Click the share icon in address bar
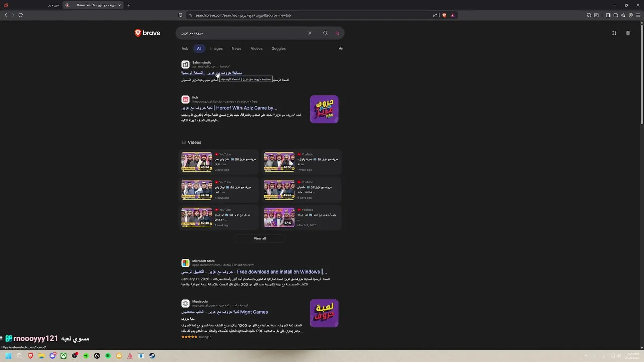This screenshot has height=362, width=644. coord(435,15)
